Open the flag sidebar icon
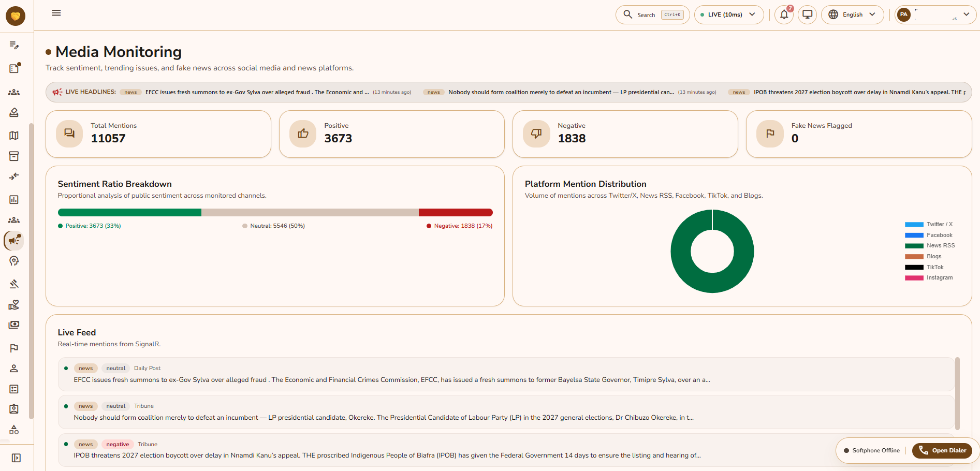Viewport: 980px width, 471px height. pyautogui.click(x=14, y=348)
